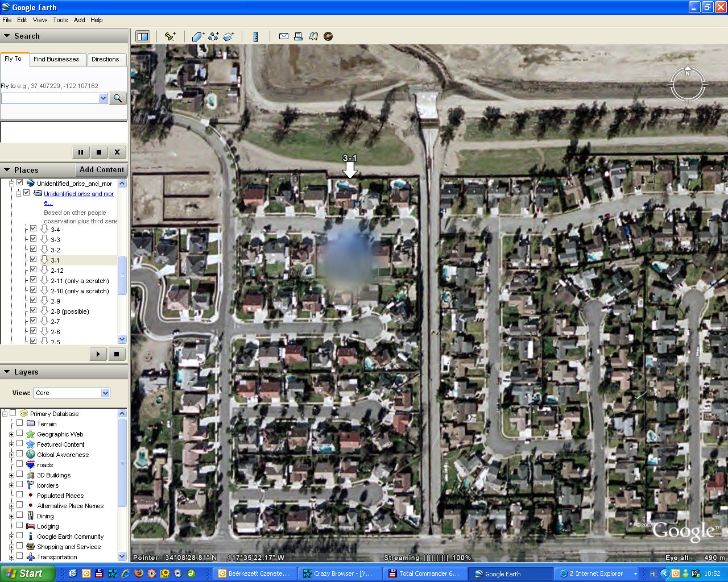The image size is (728, 582).
Task: Open the View Core dropdown
Action: click(105, 393)
